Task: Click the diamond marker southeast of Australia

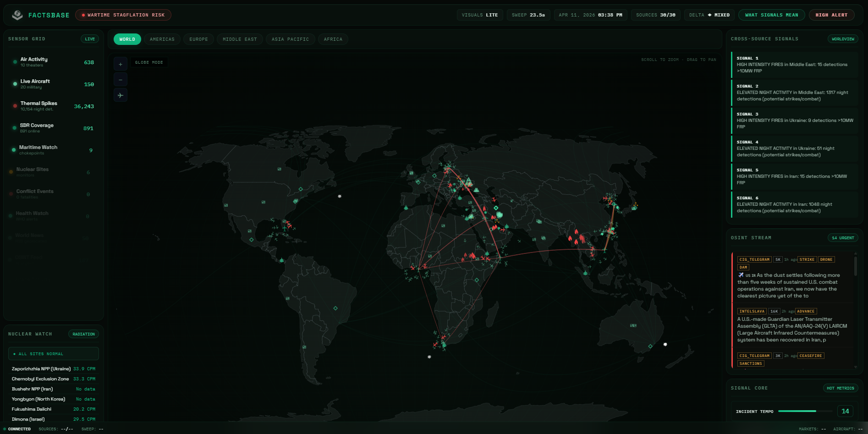Action: [650, 346]
